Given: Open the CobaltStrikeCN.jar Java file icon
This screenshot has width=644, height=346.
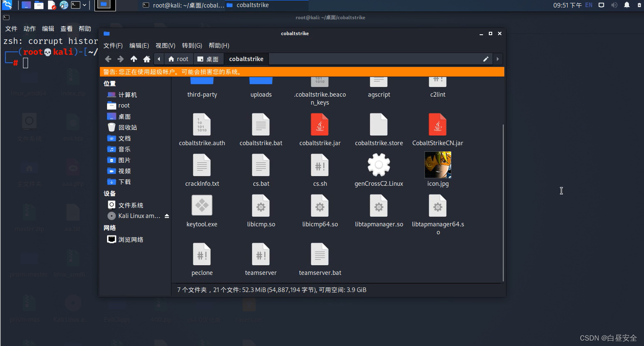Looking at the screenshot, I should (438, 125).
